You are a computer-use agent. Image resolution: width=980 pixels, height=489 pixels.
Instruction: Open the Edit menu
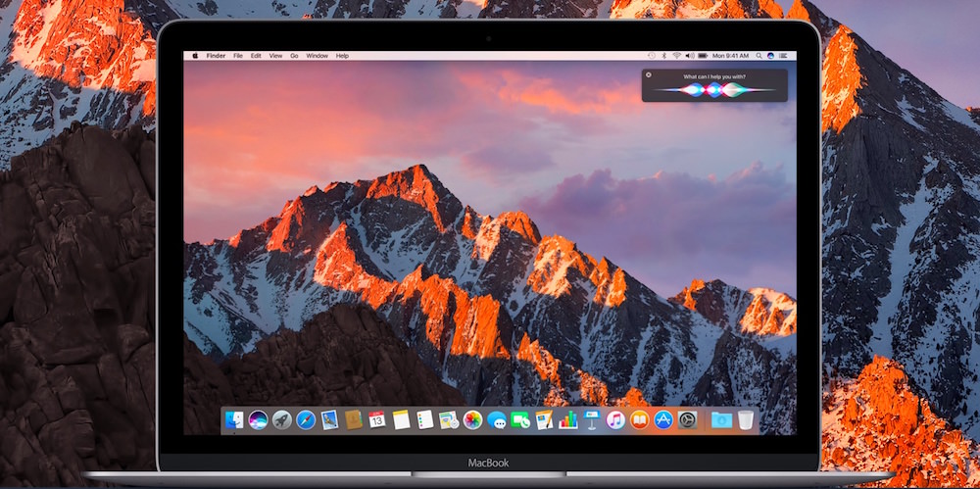256,56
